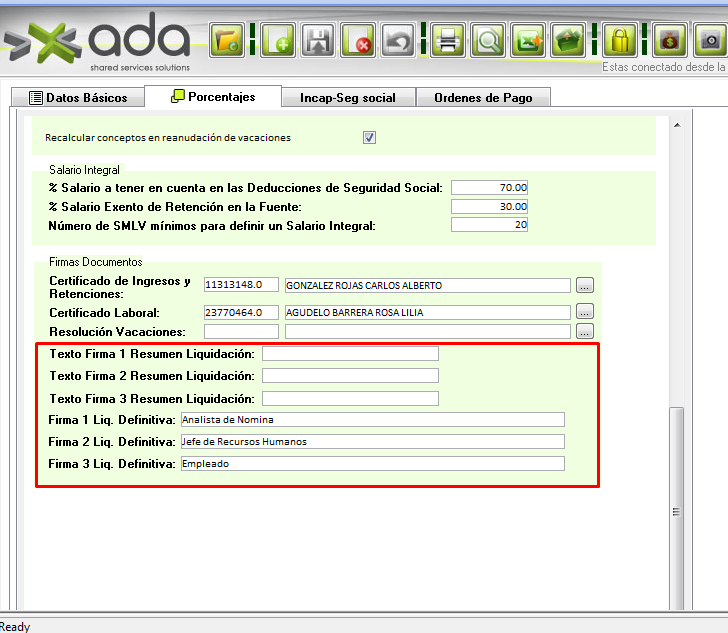728x633 pixels.
Task: Toggle Recalcular conceptos en reanudación de vacaciones checkbox
Action: click(369, 137)
